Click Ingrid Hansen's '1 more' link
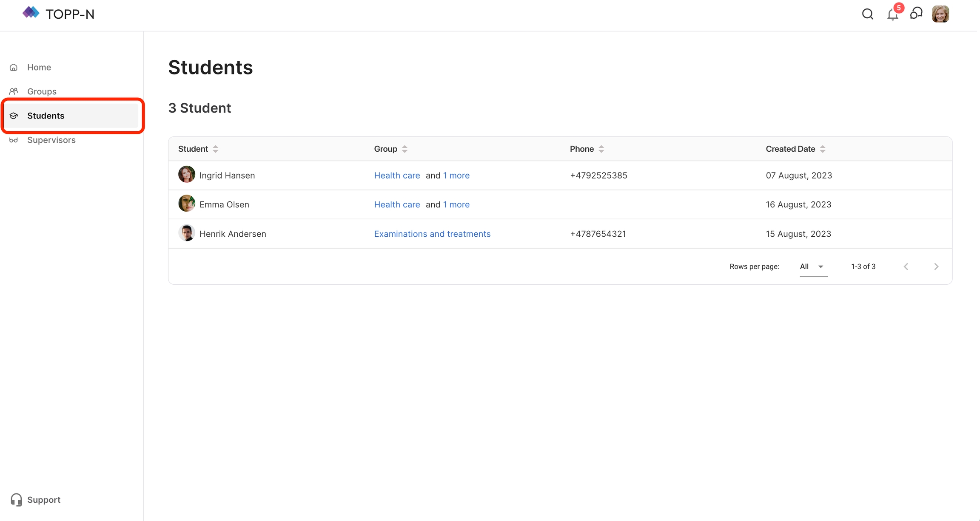The height and width of the screenshot is (521, 980). click(x=456, y=176)
